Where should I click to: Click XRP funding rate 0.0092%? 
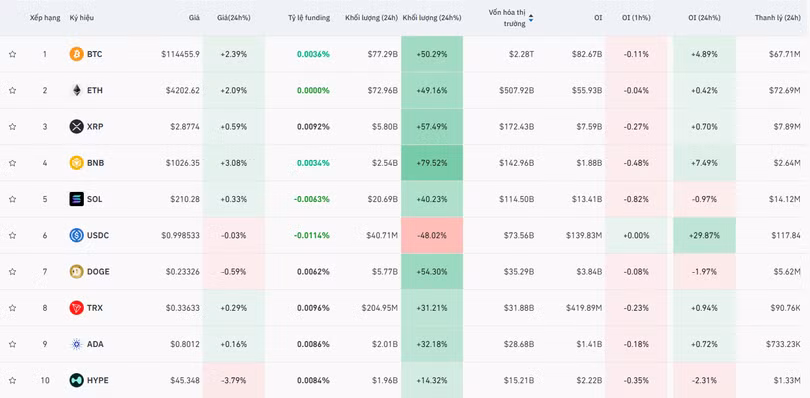point(313,127)
